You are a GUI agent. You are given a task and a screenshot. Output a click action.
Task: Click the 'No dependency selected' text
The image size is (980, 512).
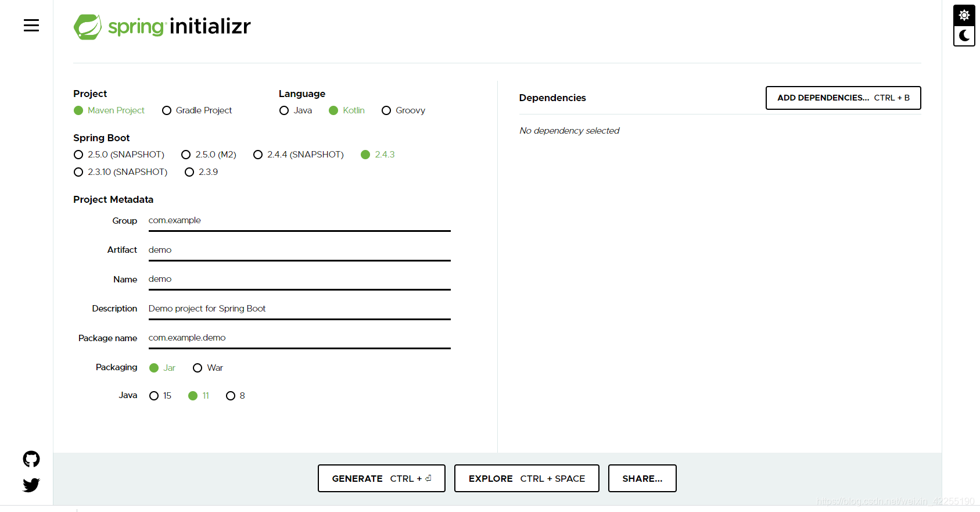click(569, 131)
